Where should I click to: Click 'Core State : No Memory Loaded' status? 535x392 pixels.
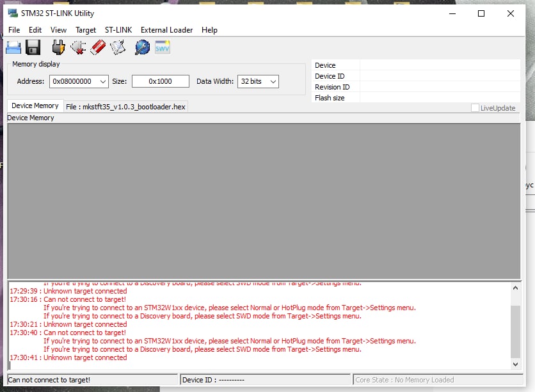(438, 380)
